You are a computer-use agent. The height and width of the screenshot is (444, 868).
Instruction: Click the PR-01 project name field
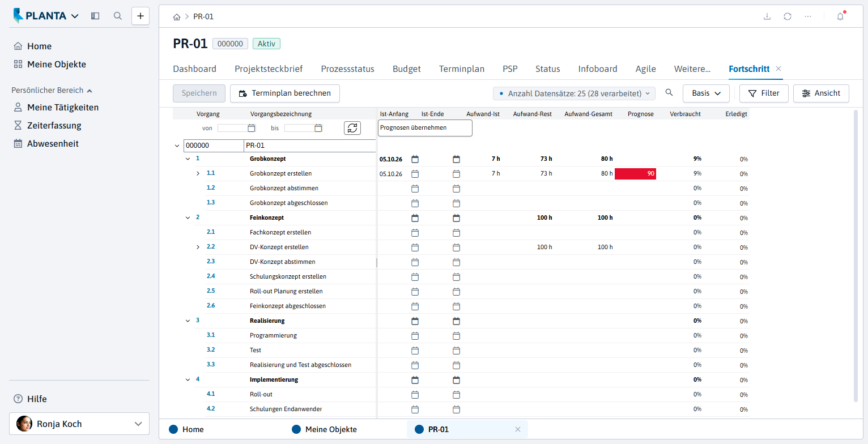(x=310, y=146)
